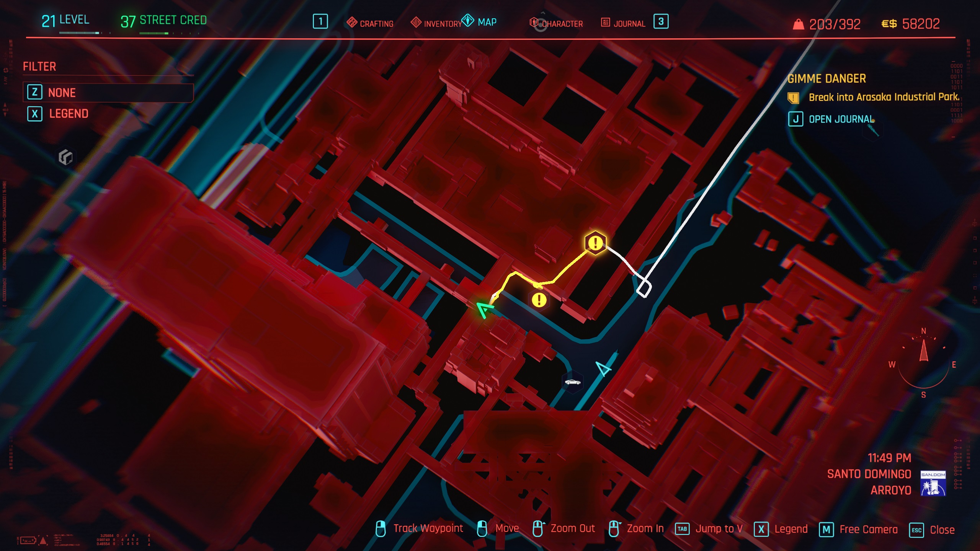Image resolution: width=980 pixels, height=551 pixels.
Task: Click the Inventory tab icon
Action: coord(416,23)
